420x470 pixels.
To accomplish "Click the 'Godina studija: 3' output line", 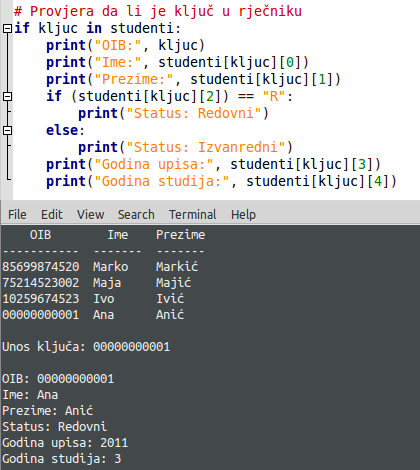I will pyautogui.click(x=61, y=459).
